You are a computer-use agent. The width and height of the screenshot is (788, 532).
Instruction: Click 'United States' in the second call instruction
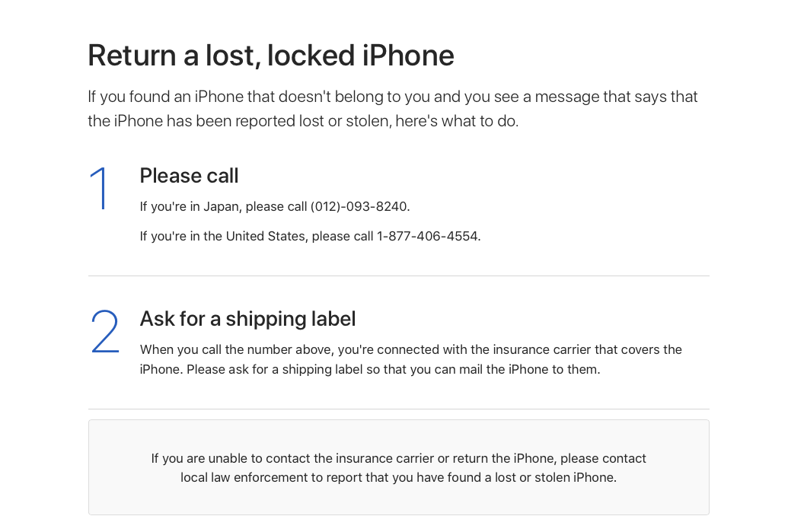(266, 237)
